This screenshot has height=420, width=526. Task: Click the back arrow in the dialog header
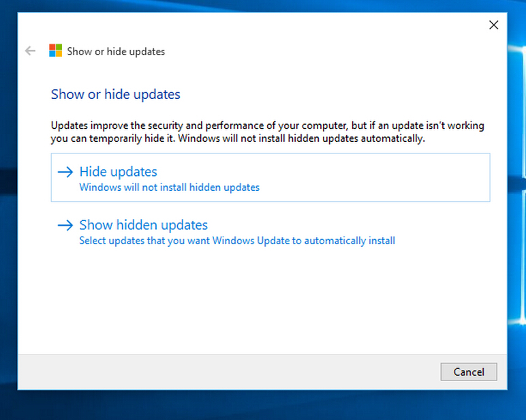(30, 51)
